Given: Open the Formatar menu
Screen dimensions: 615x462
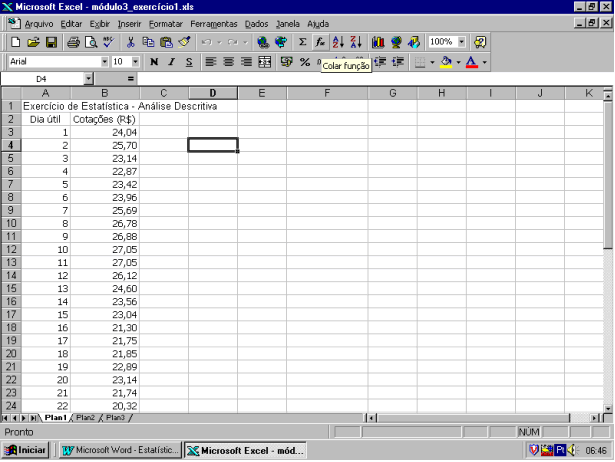Looking at the screenshot, I should pyautogui.click(x=166, y=23).
